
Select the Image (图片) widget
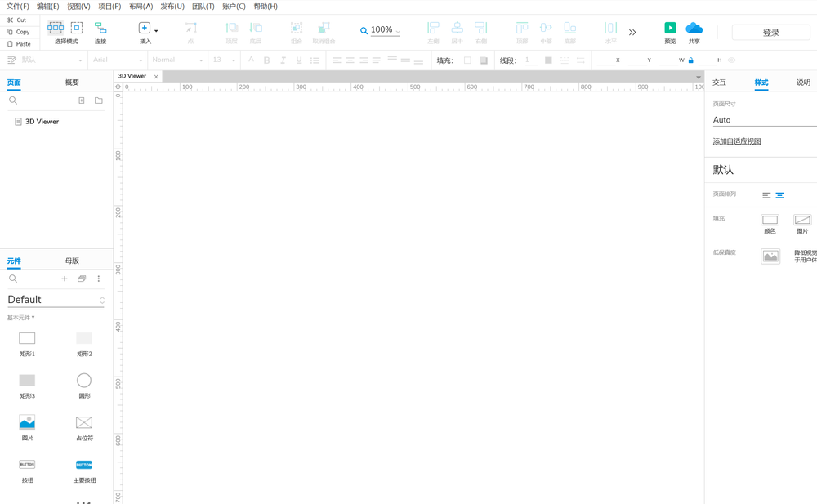pyautogui.click(x=27, y=422)
